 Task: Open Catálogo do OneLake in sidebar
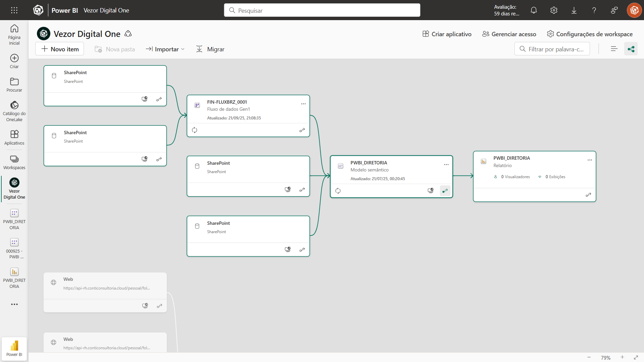(14, 111)
